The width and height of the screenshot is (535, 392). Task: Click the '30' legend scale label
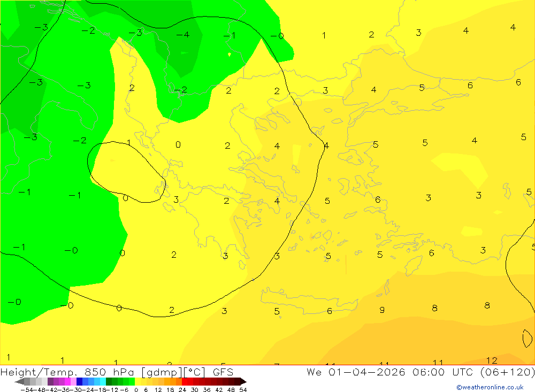click(x=195, y=390)
